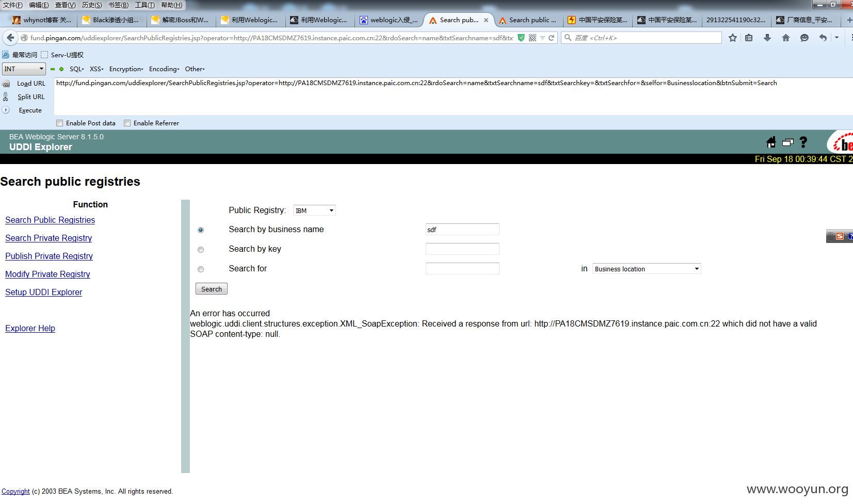The image size is (853, 504).
Task: Open Search Private Registry link
Action: point(49,238)
